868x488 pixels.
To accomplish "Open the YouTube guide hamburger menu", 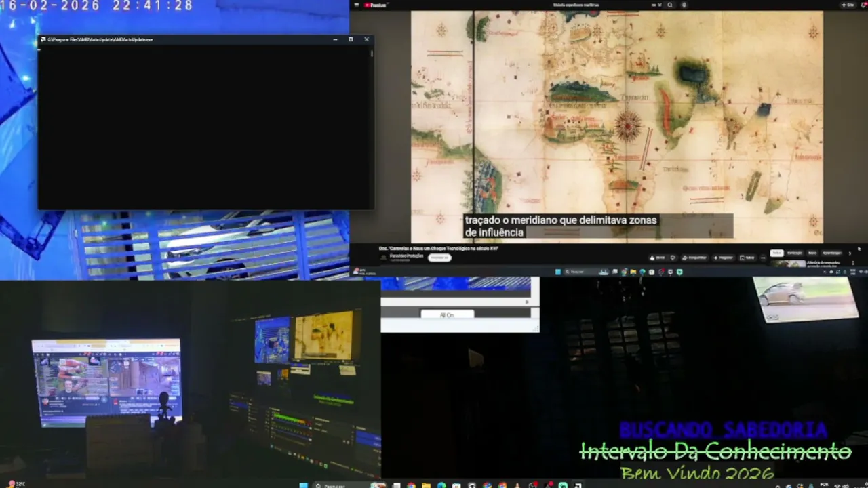I will [x=357, y=5].
